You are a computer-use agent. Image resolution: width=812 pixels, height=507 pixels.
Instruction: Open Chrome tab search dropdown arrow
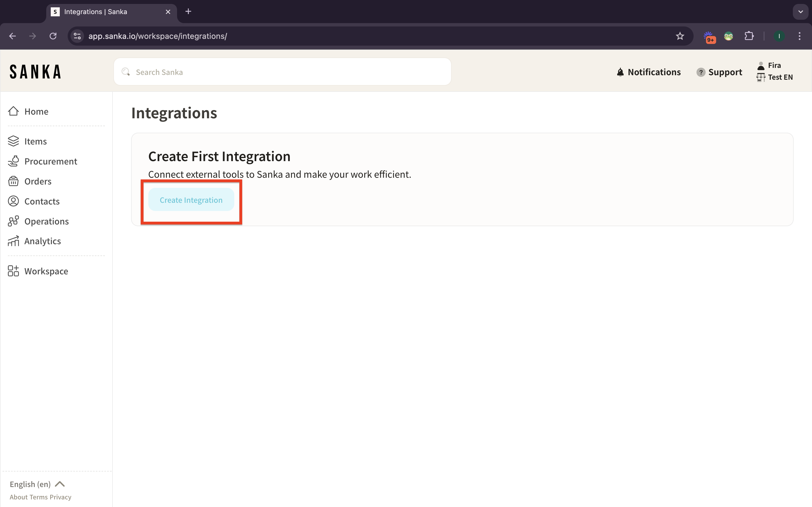[x=801, y=12]
